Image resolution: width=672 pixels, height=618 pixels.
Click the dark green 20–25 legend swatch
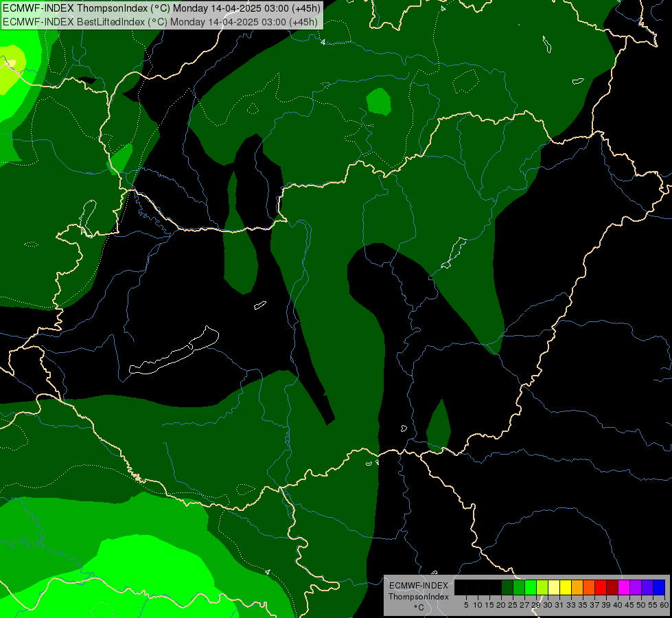[507, 587]
